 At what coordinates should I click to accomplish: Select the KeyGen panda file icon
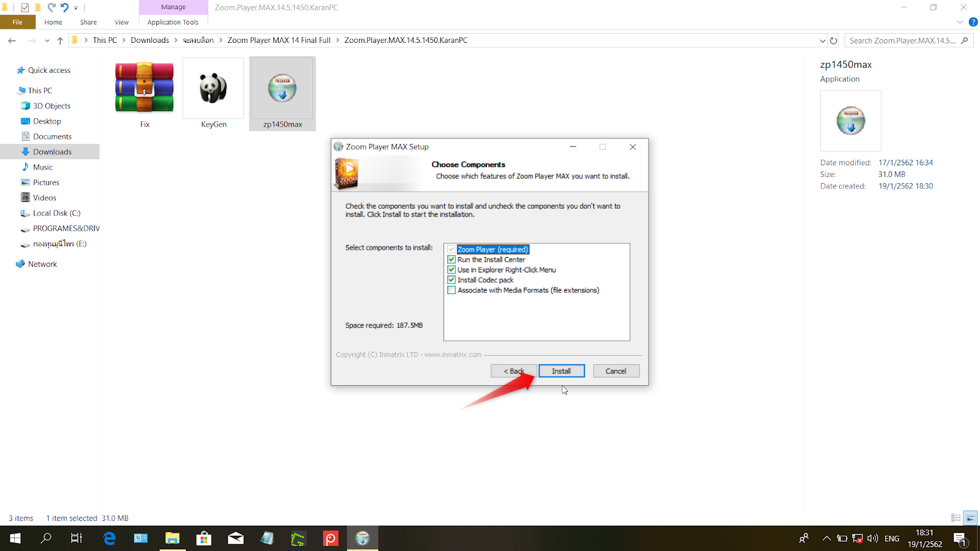tap(213, 88)
